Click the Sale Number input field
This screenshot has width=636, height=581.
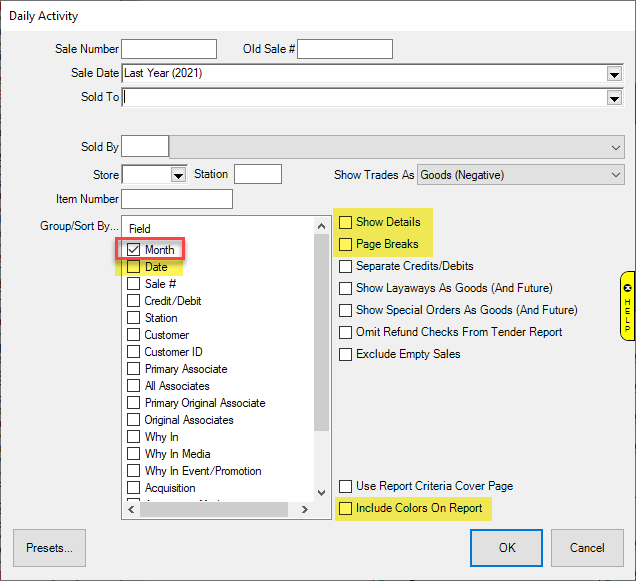point(169,49)
